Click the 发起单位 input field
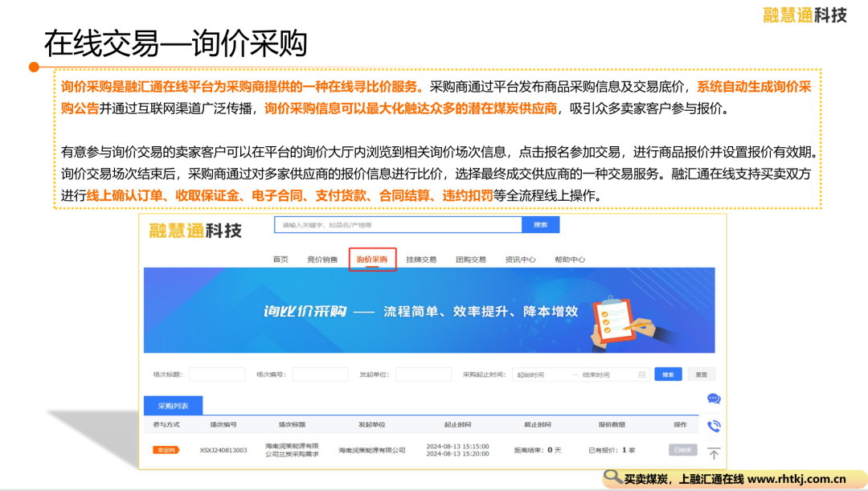 pos(424,374)
